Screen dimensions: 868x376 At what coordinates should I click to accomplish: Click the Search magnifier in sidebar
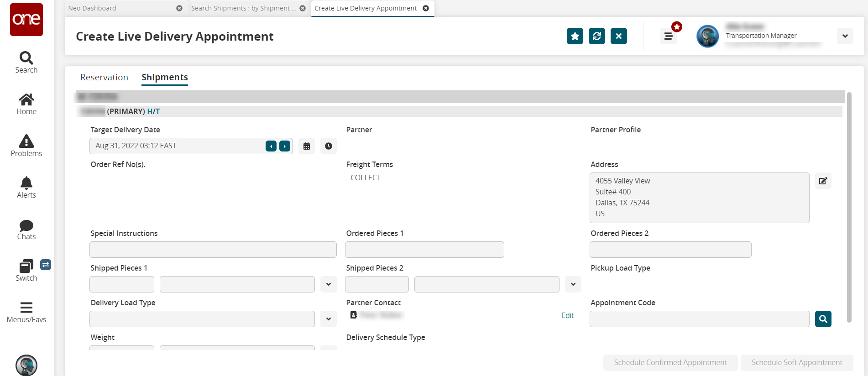pos(26,58)
